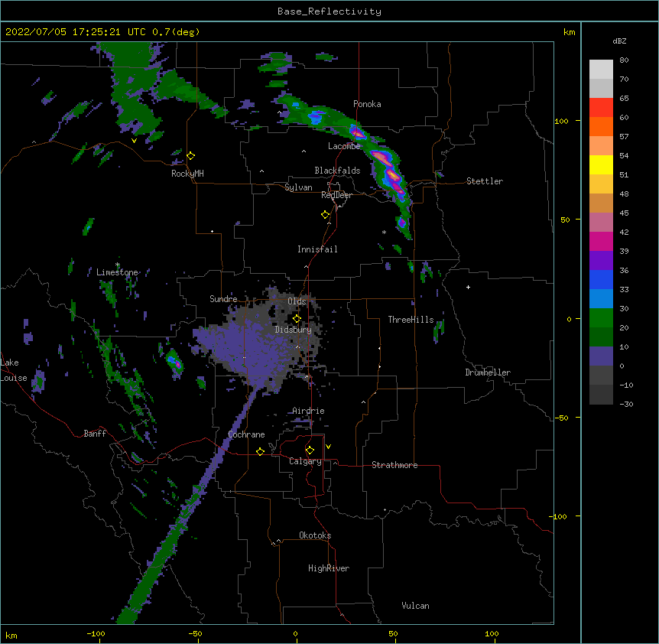
Task: Click the Drumheller label
Action: coord(488,372)
